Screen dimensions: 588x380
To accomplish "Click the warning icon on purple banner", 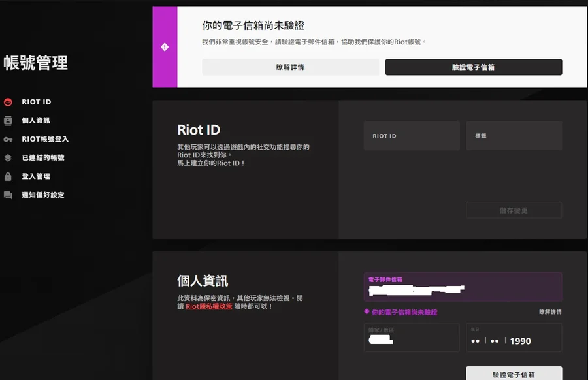I will pos(165,47).
